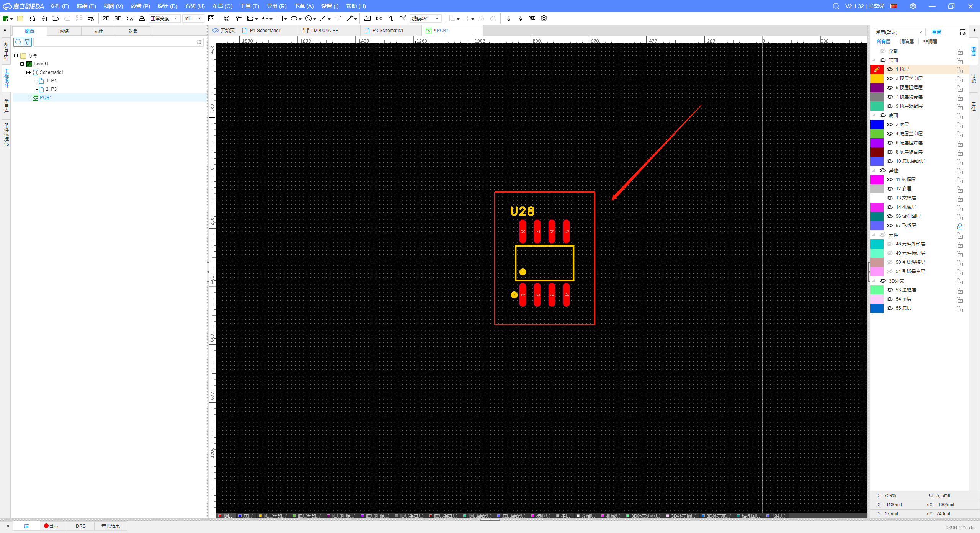
Task: Open the 常用(默认) layer preset dropdown
Action: pyautogui.click(x=899, y=32)
